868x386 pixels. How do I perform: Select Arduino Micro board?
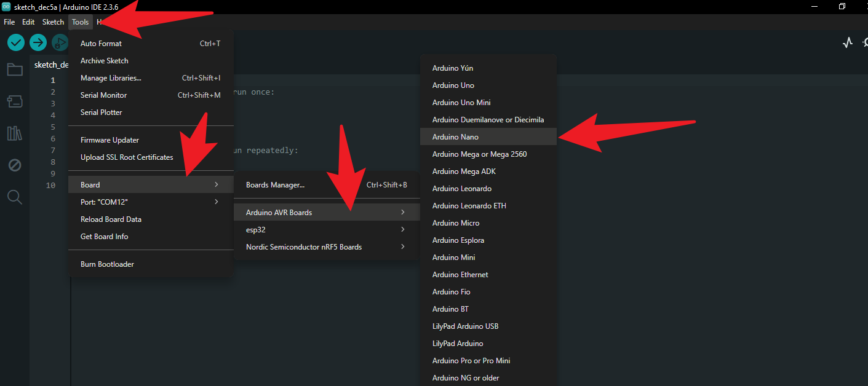pos(488,223)
